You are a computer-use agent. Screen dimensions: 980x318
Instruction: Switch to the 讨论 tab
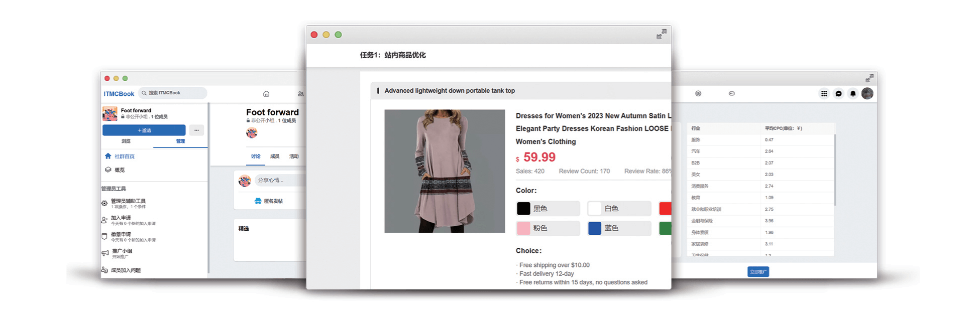click(x=256, y=156)
